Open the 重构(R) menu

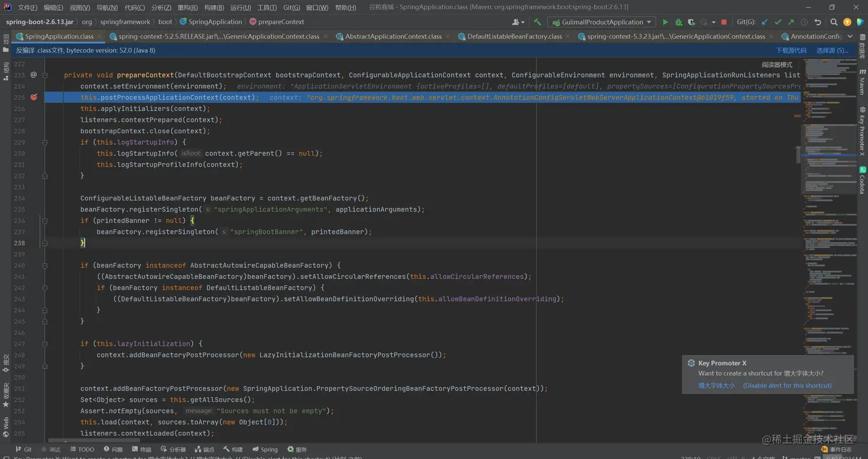pyautogui.click(x=187, y=7)
